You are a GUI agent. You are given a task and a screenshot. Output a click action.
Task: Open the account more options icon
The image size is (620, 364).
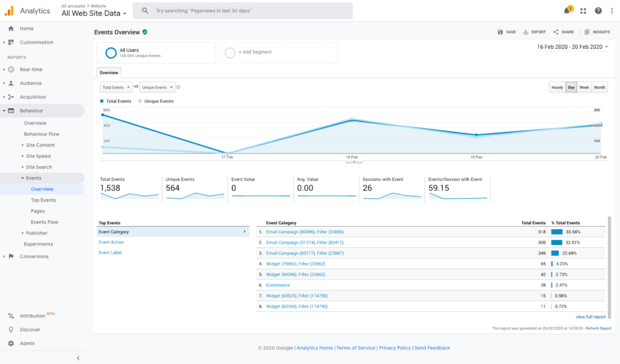[612, 11]
